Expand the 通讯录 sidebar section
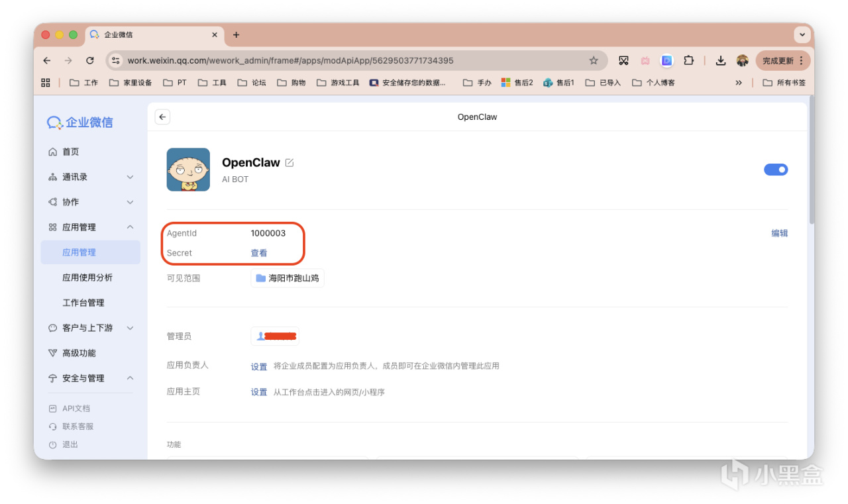 coord(130,177)
